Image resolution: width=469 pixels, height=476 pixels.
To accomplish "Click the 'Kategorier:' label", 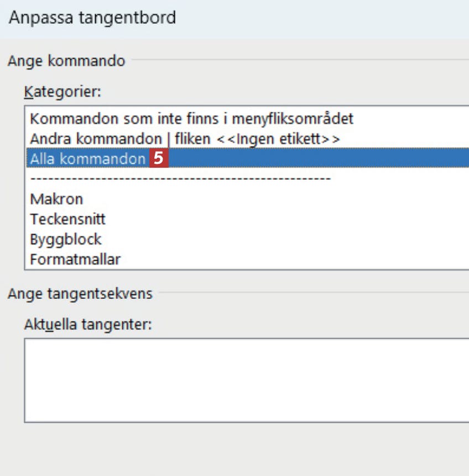I will (x=62, y=91).
